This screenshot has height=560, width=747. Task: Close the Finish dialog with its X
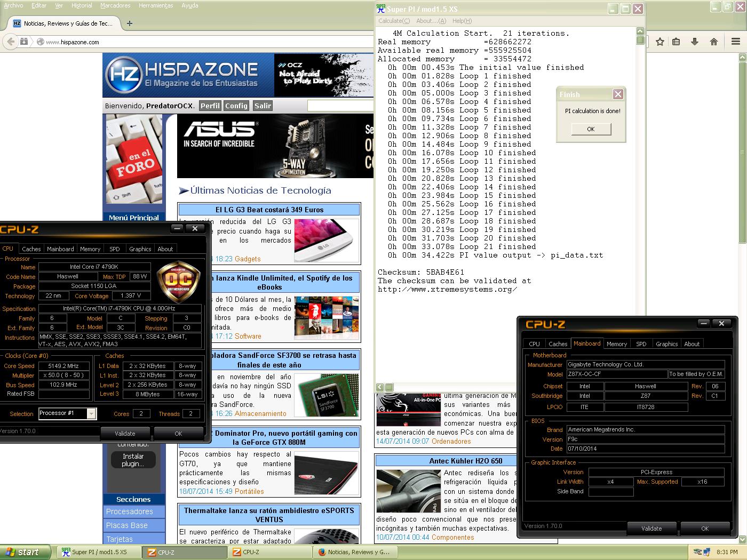coord(618,94)
